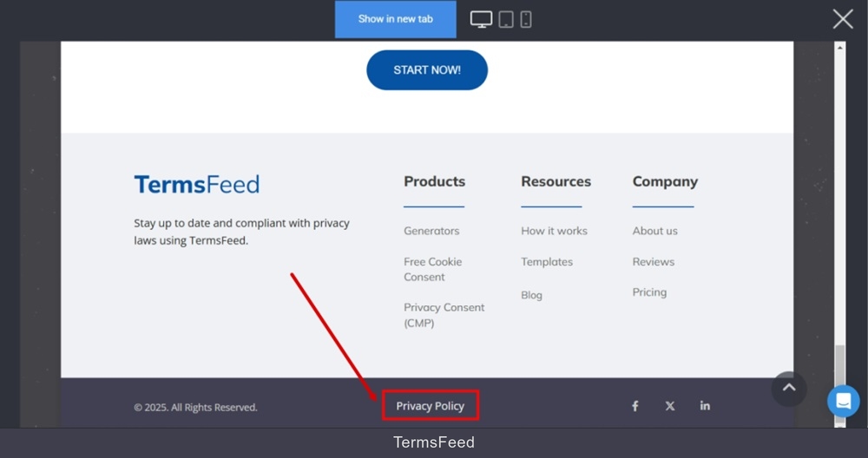868x458 pixels.
Task: Click the scroll-up arrow of scrollbar
Action: pyautogui.click(x=839, y=48)
